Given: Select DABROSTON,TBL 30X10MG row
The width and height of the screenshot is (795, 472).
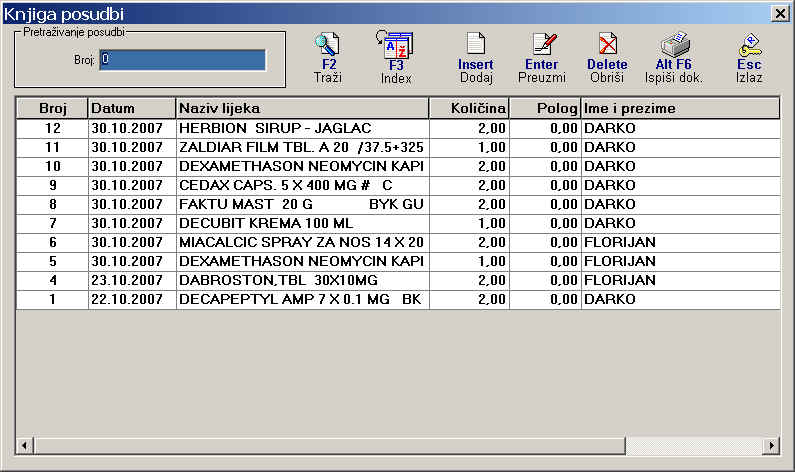Looking at the screenshot, I should pyautogui.click(x=398, y=280).
